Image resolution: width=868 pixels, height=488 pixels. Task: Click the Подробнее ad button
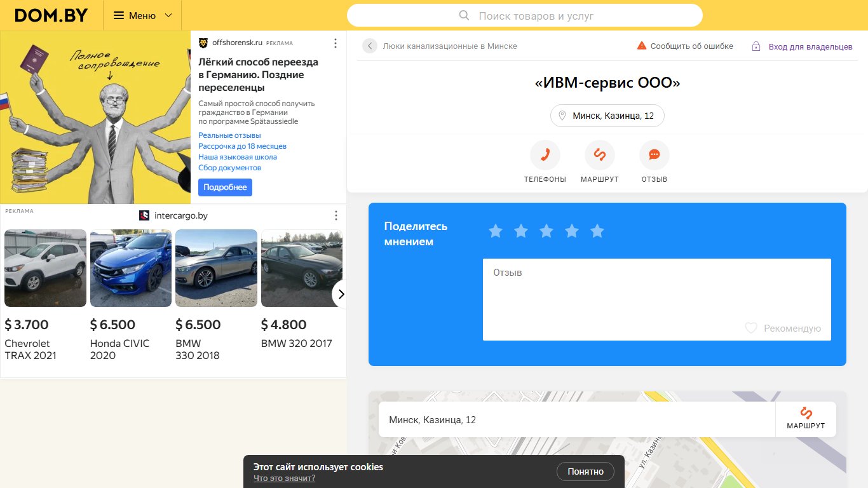point(225,187)
